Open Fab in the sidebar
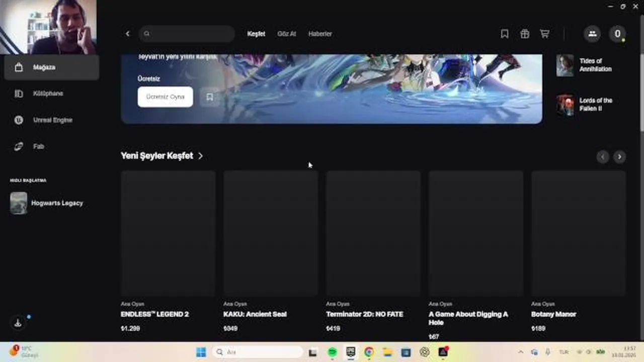Viewport: 644px width, 362px height. (52, 146)
